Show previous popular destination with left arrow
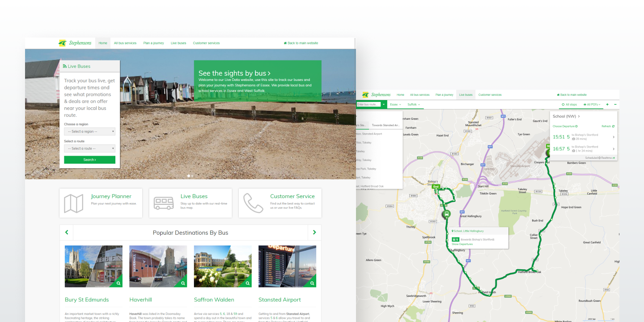The width and height of the screenshot is (644, 322). point(67,233)
